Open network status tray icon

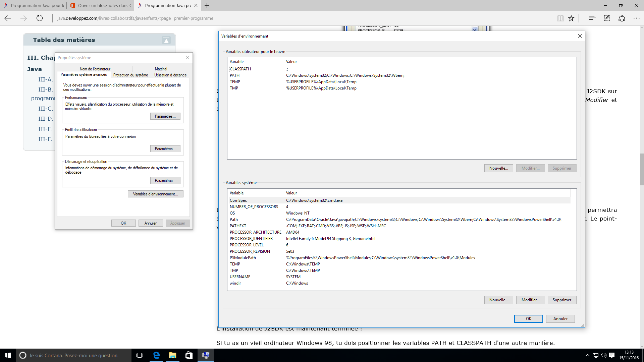[596, 355]
